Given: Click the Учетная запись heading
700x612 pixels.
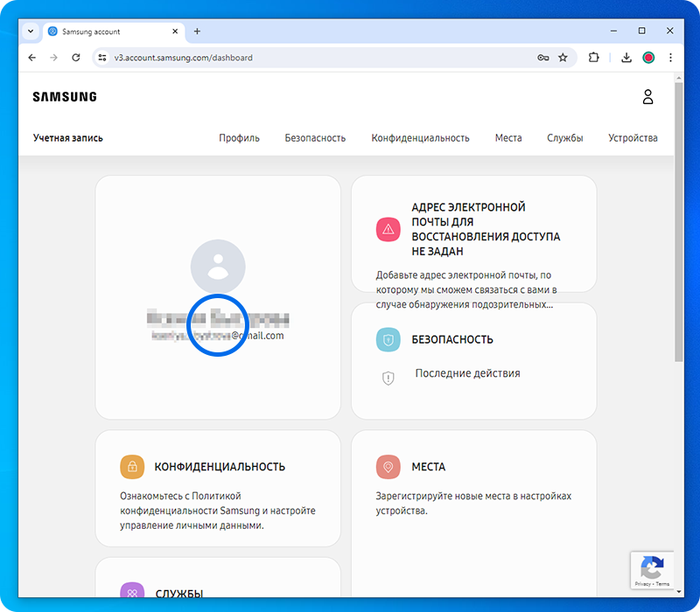Looking at the screenshot, I should (x=68, y=138).
